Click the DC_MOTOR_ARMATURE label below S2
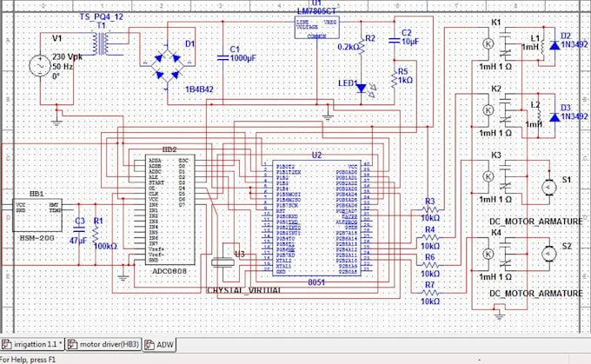The height and width of the screenshot is (364, 591). (536, 293)
